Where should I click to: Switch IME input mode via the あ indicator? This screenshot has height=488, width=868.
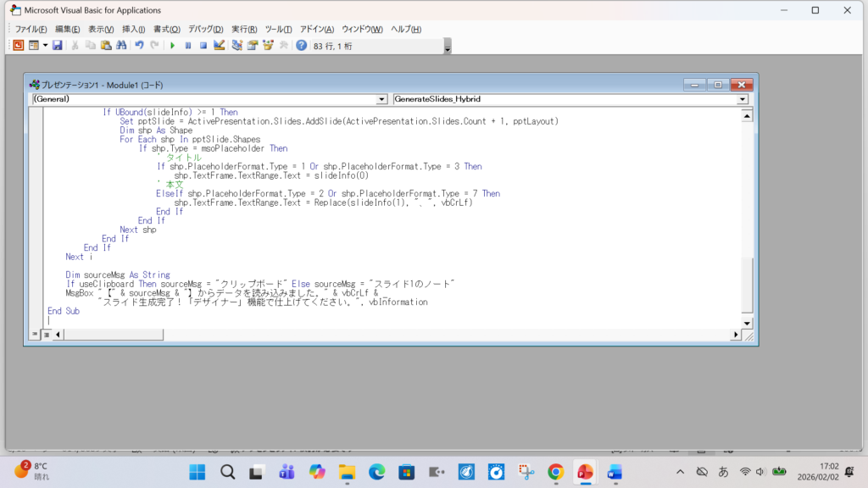tap(721, 472)
